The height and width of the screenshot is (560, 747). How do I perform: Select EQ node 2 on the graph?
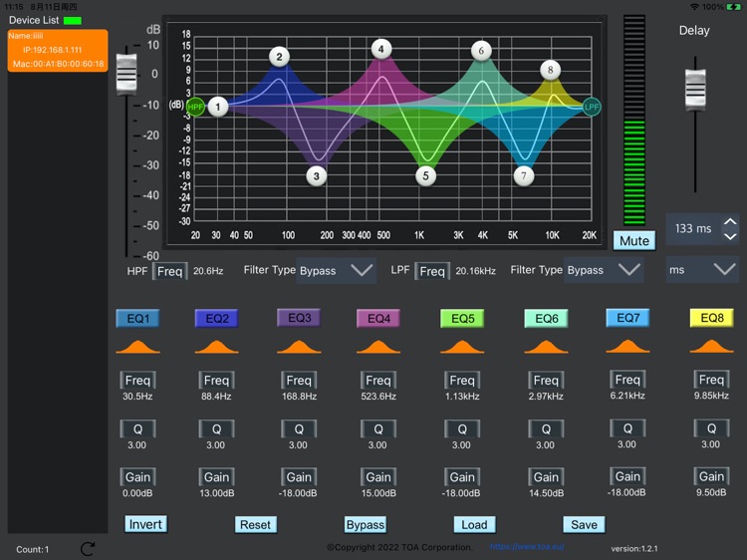(x=279, y=57)
